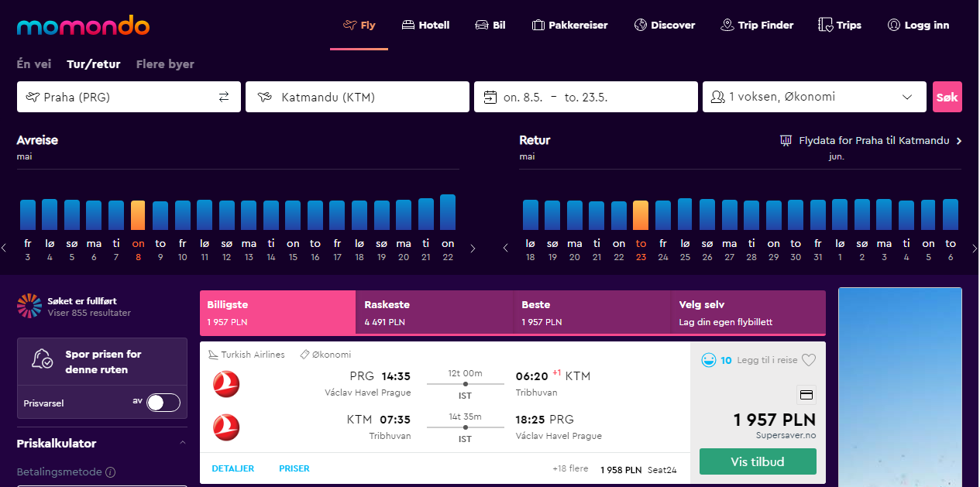Sort by Billigste 1 957 PLN
The image size is (980, 487).
[277, 313]
